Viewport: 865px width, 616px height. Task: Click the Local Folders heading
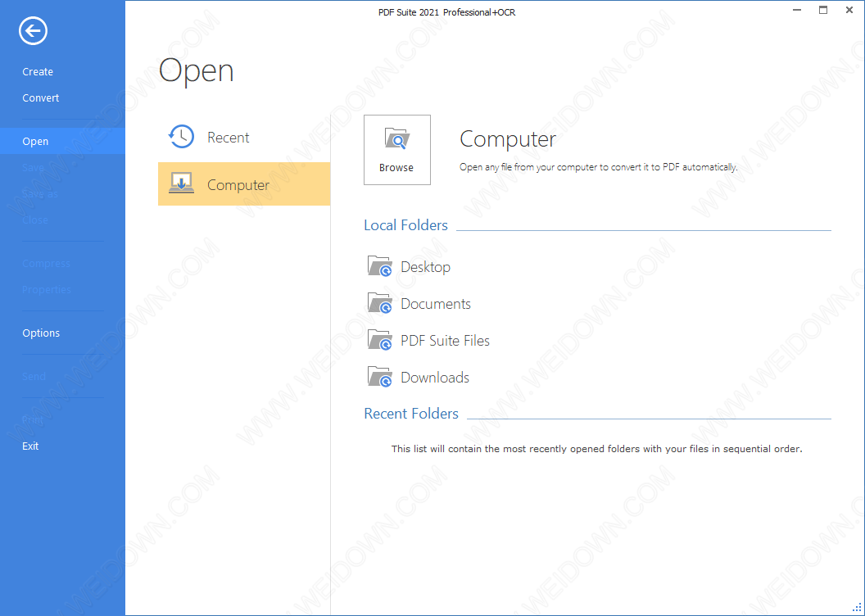click(405, 225)
